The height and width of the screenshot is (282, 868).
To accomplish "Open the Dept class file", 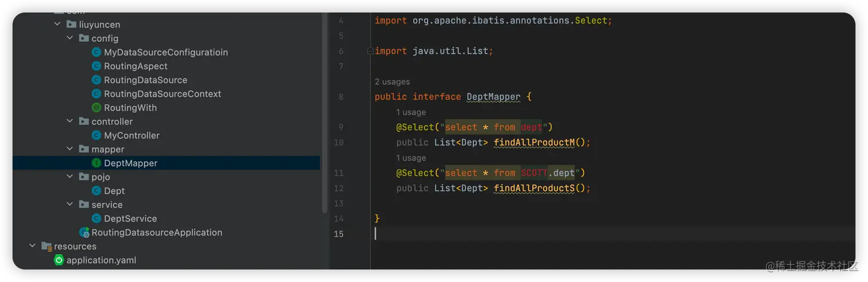I will pos(114,191).
